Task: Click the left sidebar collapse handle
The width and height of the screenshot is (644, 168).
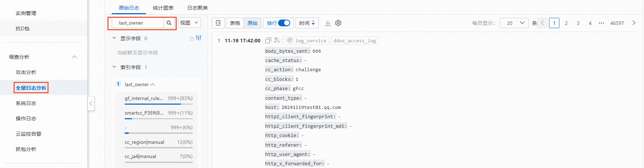Action: point(91,104)
